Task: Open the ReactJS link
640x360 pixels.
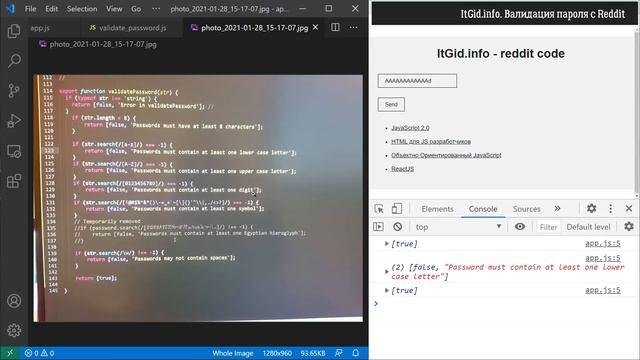Action: pos(402,169)
